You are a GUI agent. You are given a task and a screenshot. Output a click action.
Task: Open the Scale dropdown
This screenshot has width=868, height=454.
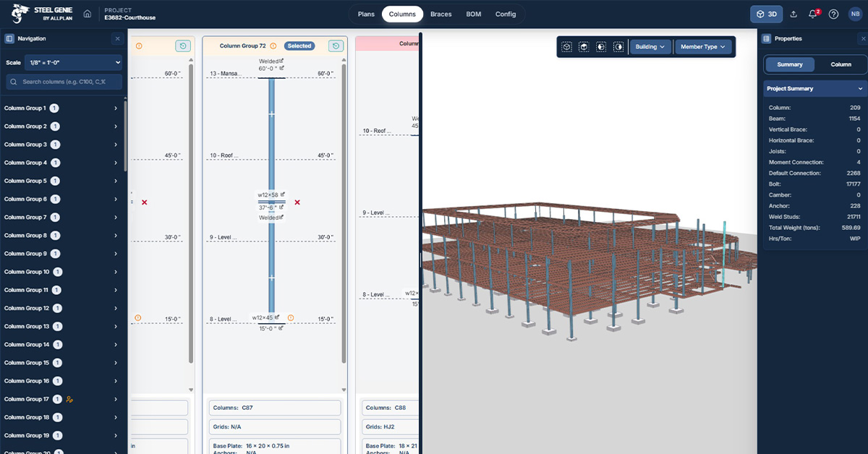tap(73, 63)
